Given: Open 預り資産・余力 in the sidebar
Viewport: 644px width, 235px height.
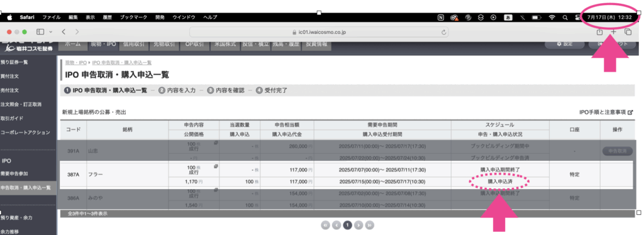Looking at the screenshot, I should tap(16, 217).
